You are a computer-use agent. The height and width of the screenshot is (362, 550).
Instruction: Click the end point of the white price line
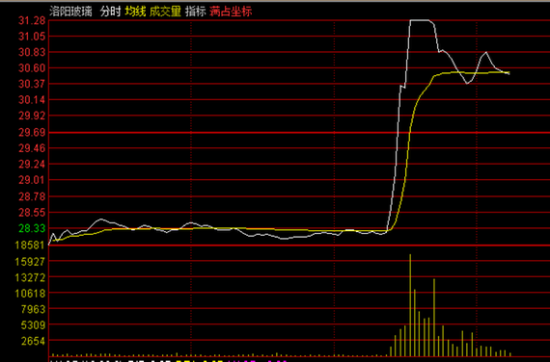click(509, 74)
